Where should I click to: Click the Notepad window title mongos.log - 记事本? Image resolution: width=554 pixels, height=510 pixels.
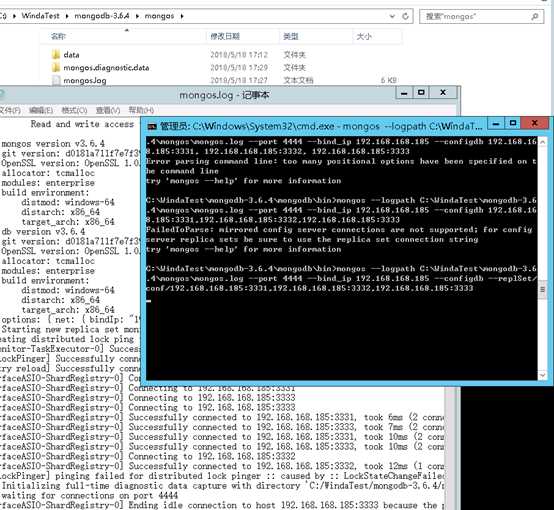(x=224, y=95)
